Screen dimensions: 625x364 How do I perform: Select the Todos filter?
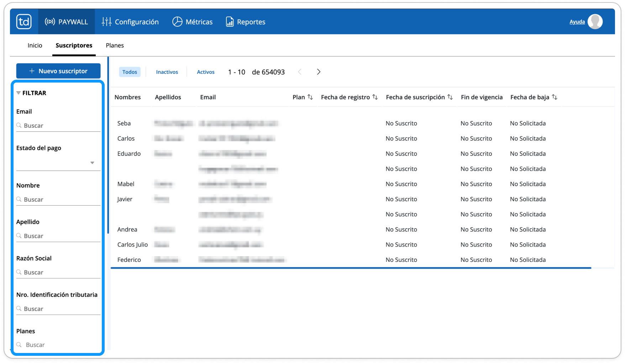coord(130,72)
